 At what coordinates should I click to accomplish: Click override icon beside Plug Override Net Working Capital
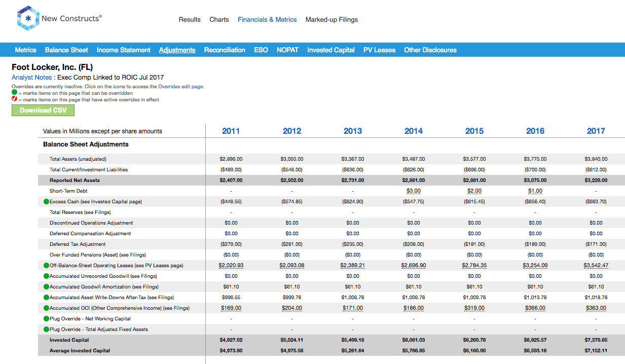(x=46, y=319)
